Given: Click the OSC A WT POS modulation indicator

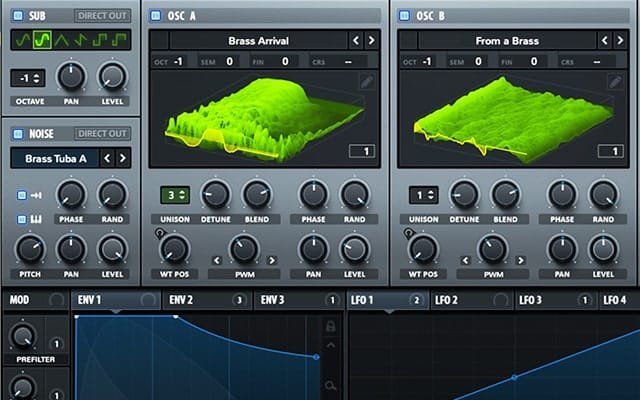Looking at the screenshot, I should 160,233.
